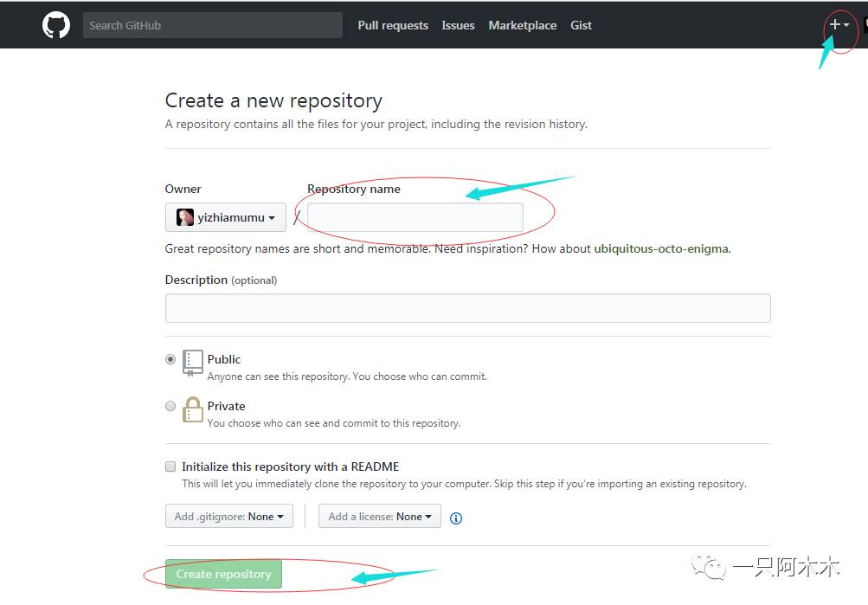The width and height of the screenshot is (868, 605).
Task: Click the Repository name input field
Action: [415, 217]
